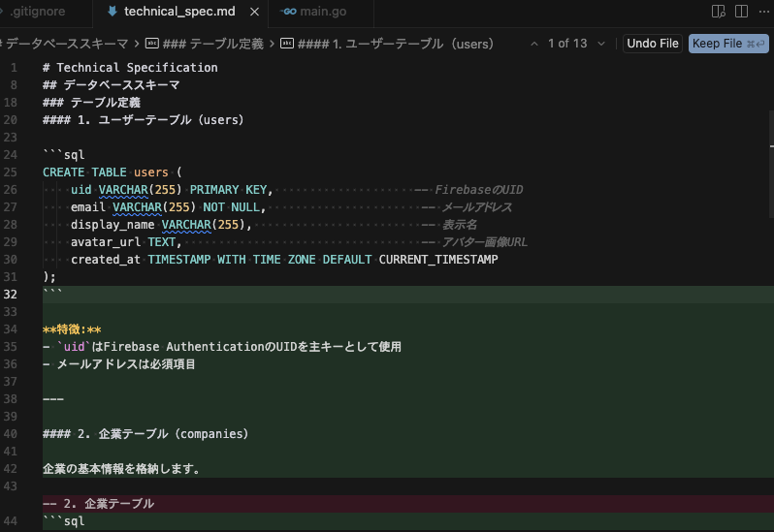Open the main.go editor tab
The image size is (774, 532).
point(323,12)
